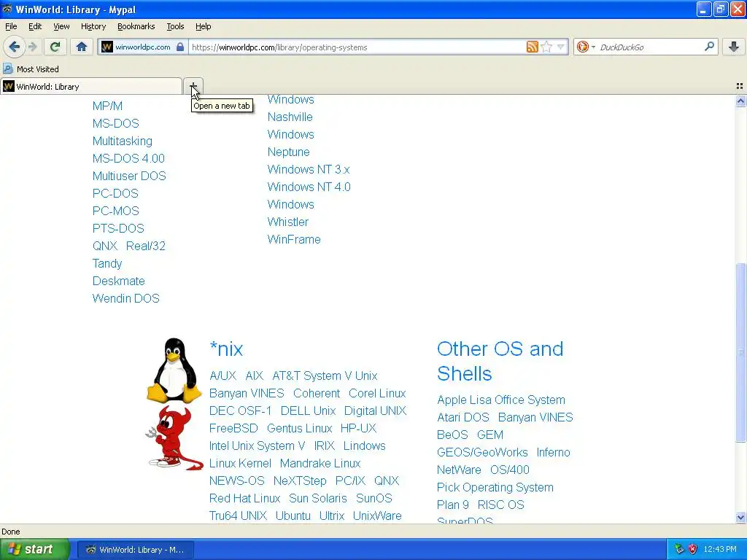This screenshot has height=560, width=747.
Task: Click the Forward arrow button
Action: 32,47
